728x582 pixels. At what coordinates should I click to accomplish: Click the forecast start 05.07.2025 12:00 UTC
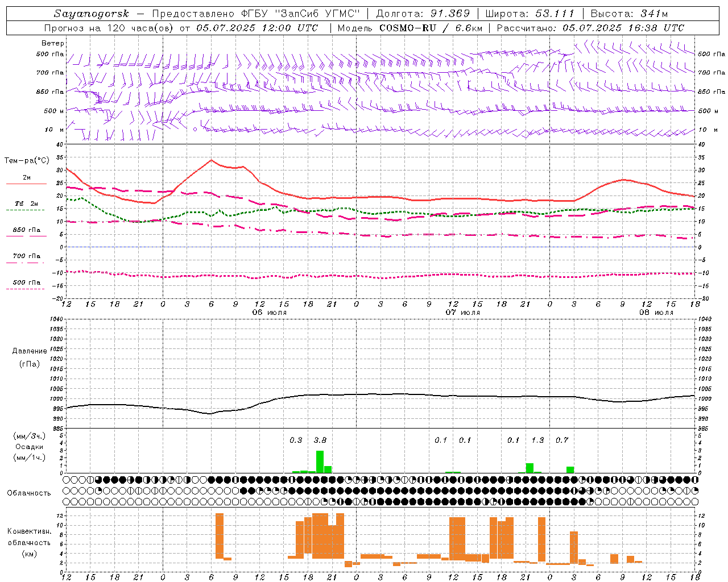click(257, 28)
